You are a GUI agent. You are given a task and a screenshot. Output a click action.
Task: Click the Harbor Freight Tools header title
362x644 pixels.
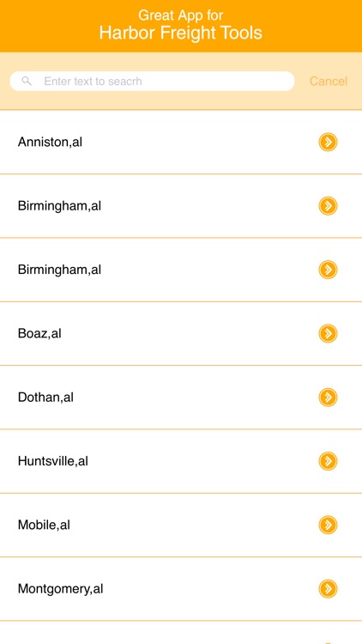click(181, 33)
